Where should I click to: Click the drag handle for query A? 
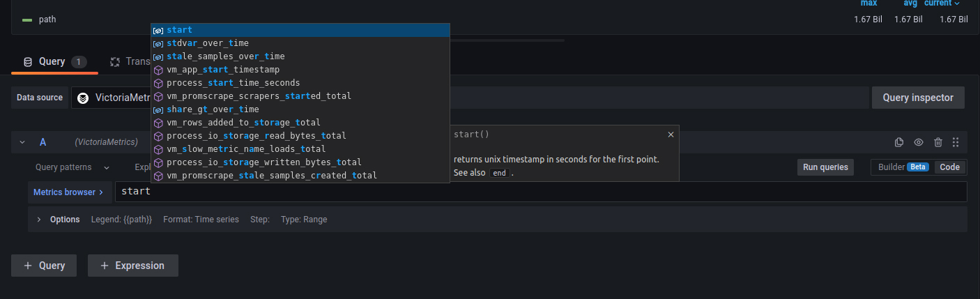(956, 142)
